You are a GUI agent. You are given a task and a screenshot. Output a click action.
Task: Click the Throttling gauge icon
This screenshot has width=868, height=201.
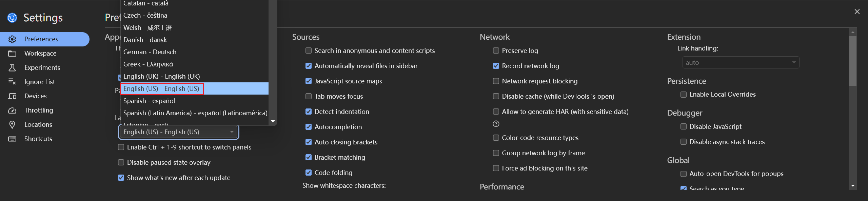(x=12, y=110)
